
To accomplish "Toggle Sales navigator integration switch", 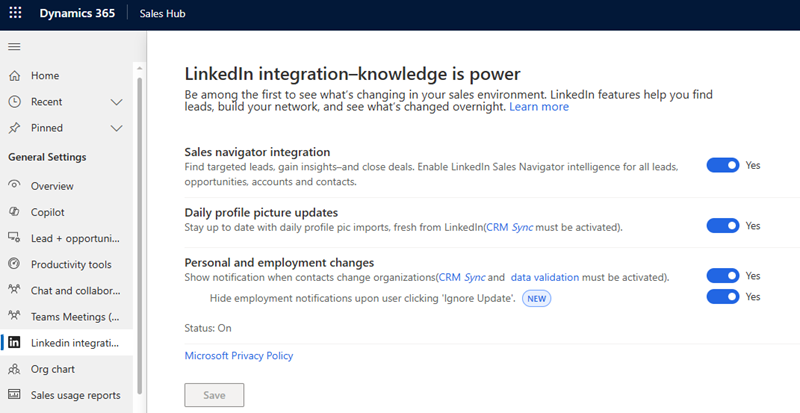I will 722,165.
